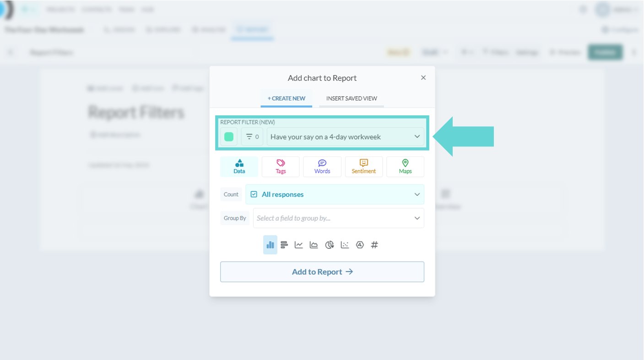The height and width of the screenshot is (360, 644).
Task: Choose the scatter plot icon
Action: coord(345,245)
